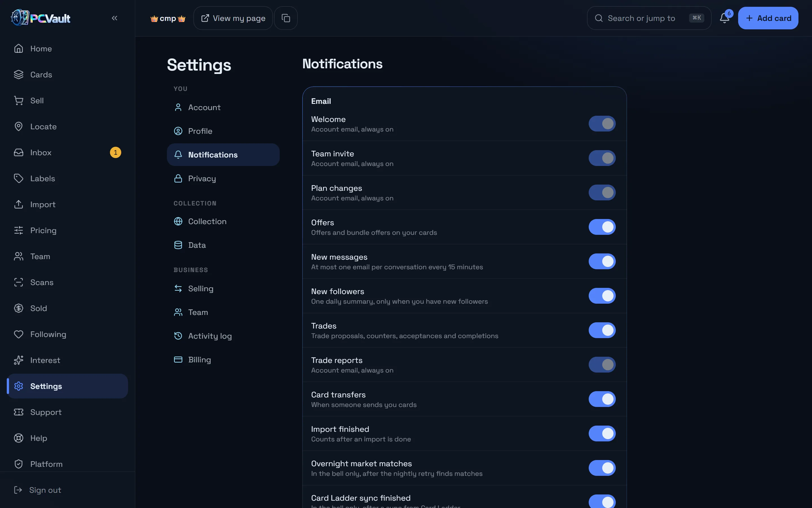Click the Search or jump to field

pos(649,18)
